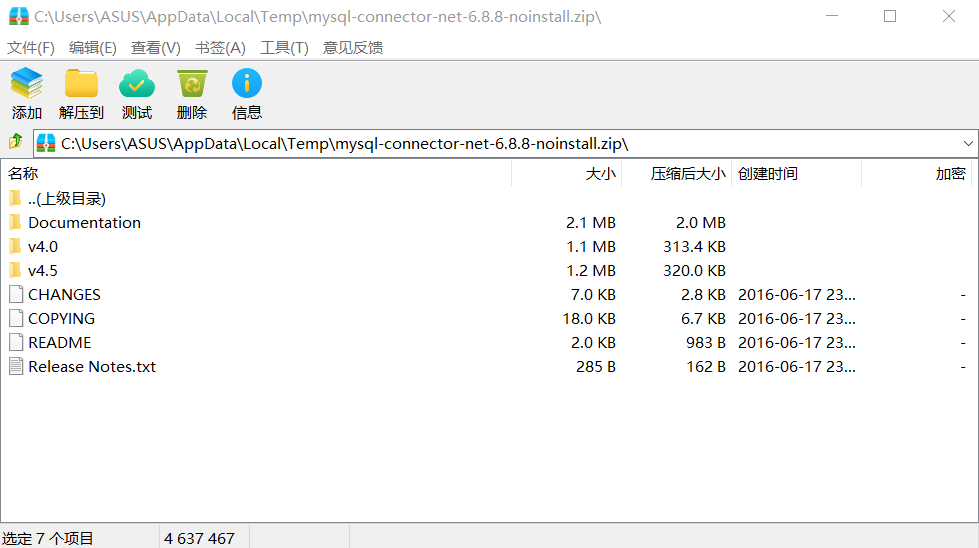This screenshot has height=548, width=979.
Task: Open the 查看(V) menu
Action: 155,47
